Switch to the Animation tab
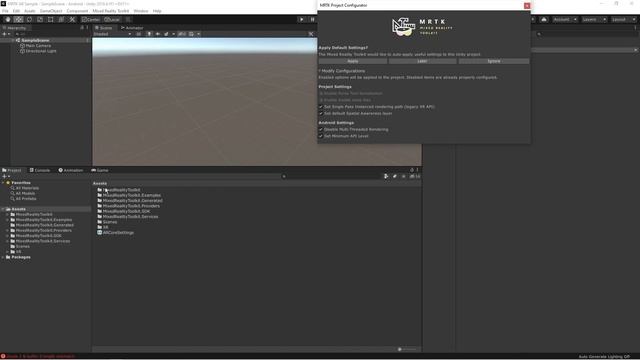640x360 pixels. click(71, 170)
